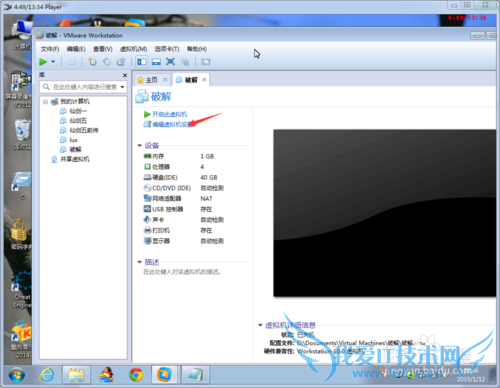Click the library search input field
500x388 pixels.
[x=82, y=87]
